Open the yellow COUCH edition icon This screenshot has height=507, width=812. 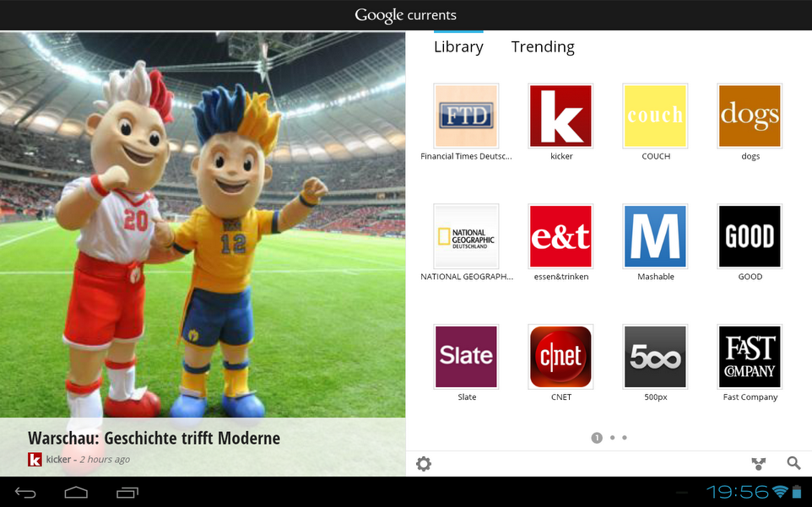(x=655, y=116)
